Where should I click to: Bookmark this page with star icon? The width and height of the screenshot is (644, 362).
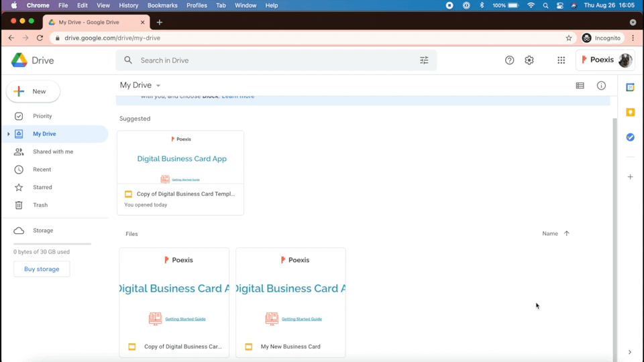pyautogui.click(x=569, y=38)
